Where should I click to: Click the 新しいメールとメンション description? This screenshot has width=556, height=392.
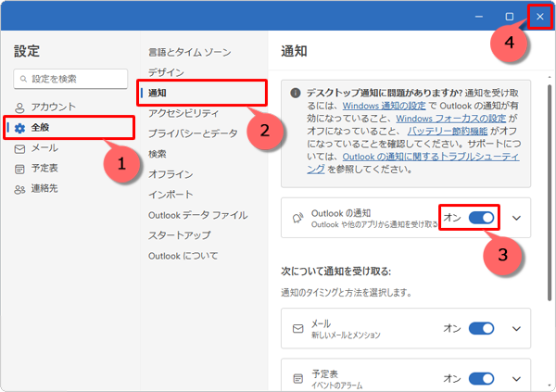tap(346, 335)
